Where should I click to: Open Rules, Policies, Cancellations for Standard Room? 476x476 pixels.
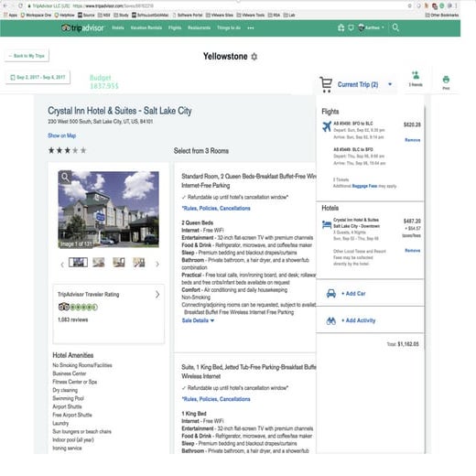click(216, 209)
